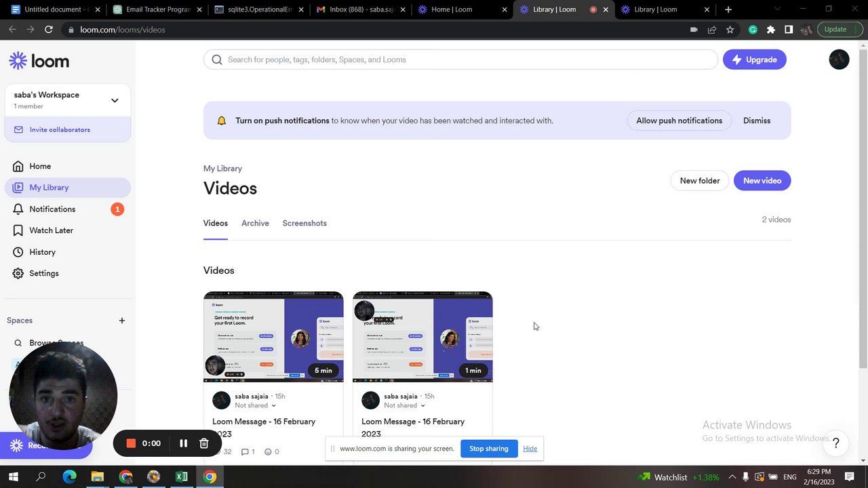The image size is (868, 488).
Task: Bookmark this page with star icon
Action: tap(730, 30)
